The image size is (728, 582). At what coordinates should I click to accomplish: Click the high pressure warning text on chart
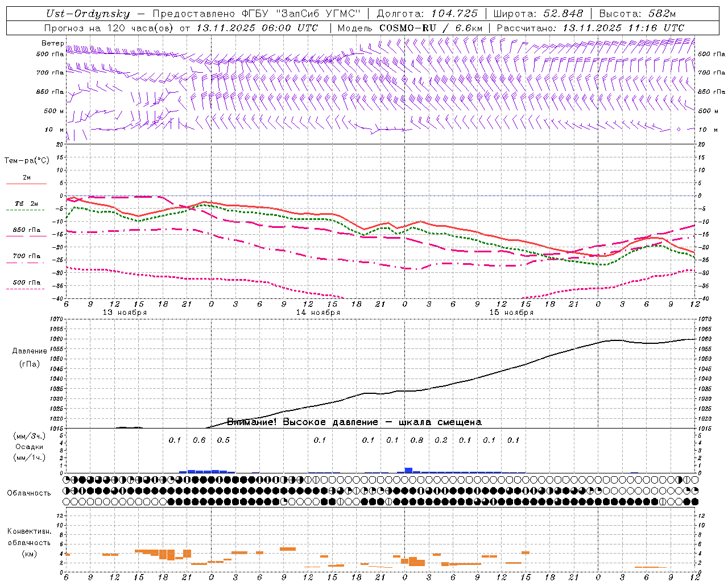tap(354, 422)
